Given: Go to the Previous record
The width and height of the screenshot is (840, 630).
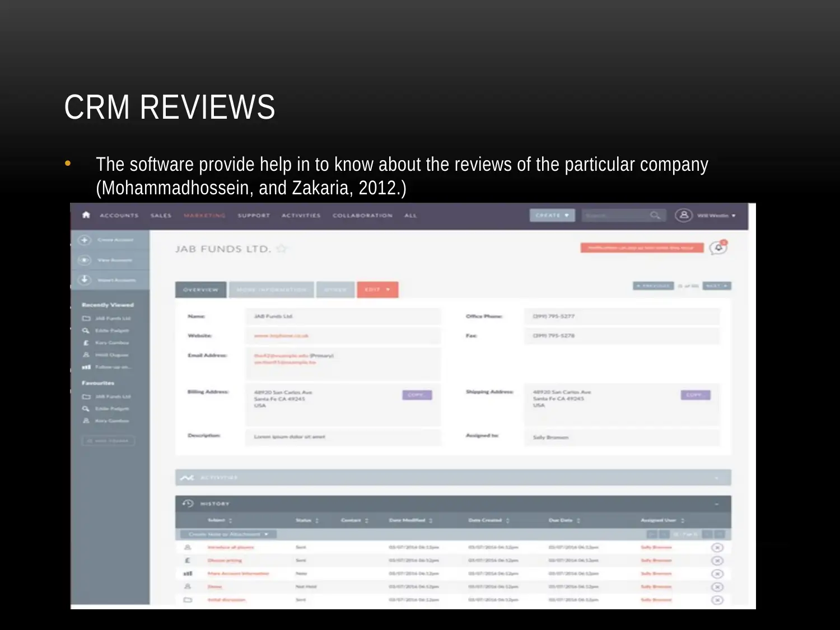Looking at the screenshot, I should [654, 286].
